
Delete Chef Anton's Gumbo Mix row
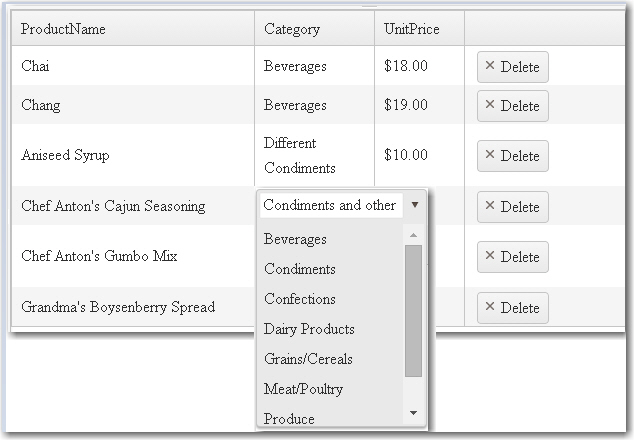tap(512, 257)
